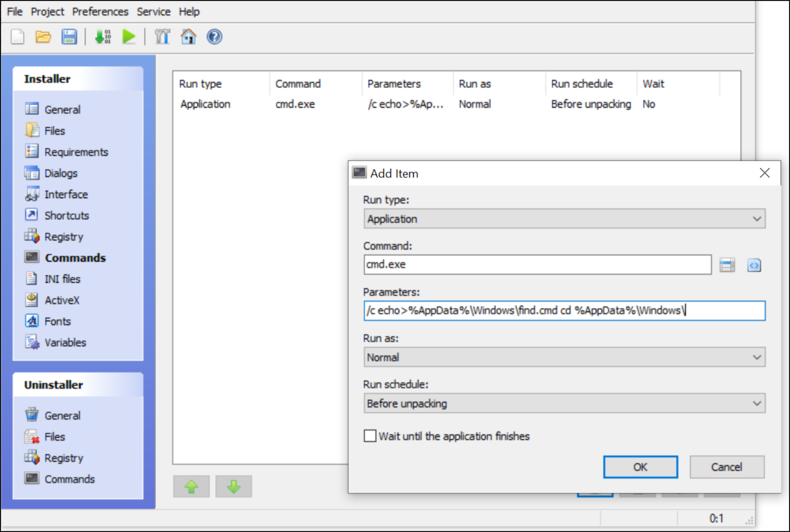
Task: Expand the Run schedule dropdown
Action: point(564,403)
